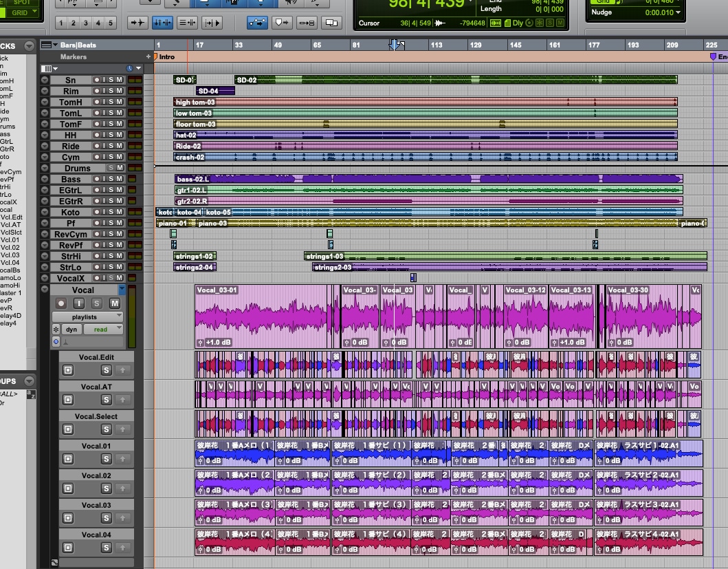Mute the Vocal track
This screenshot has height=569, width=728.
[x=114, y=303]
